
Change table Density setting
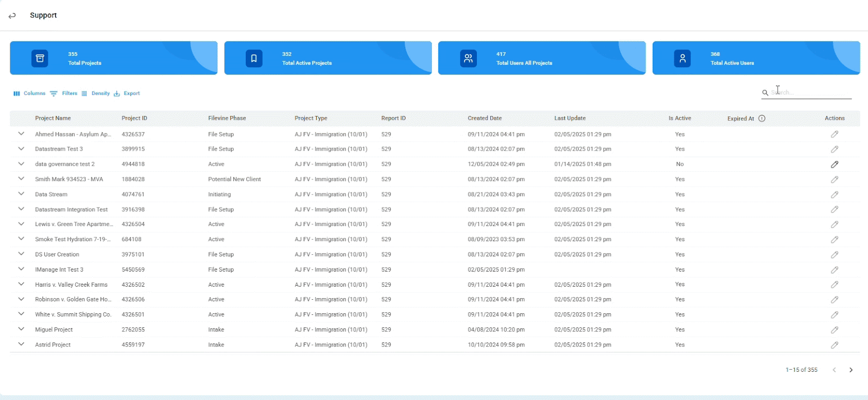pos(95,93)
